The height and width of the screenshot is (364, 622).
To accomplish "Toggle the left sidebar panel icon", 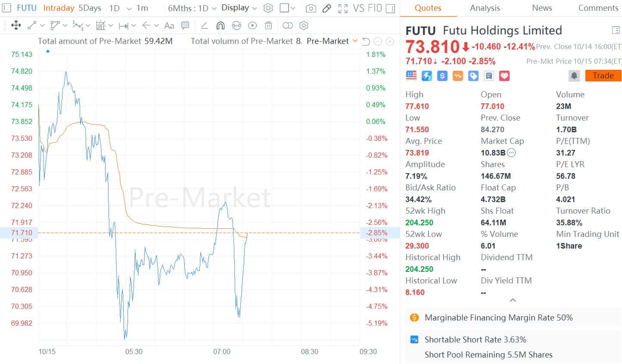I will [6, 8].
